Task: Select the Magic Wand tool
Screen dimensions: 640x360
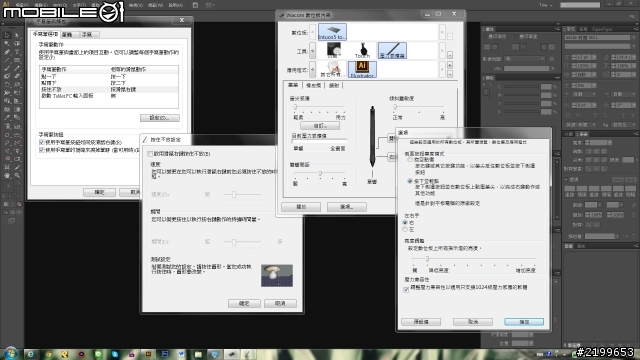Action: tap(7, 44)
